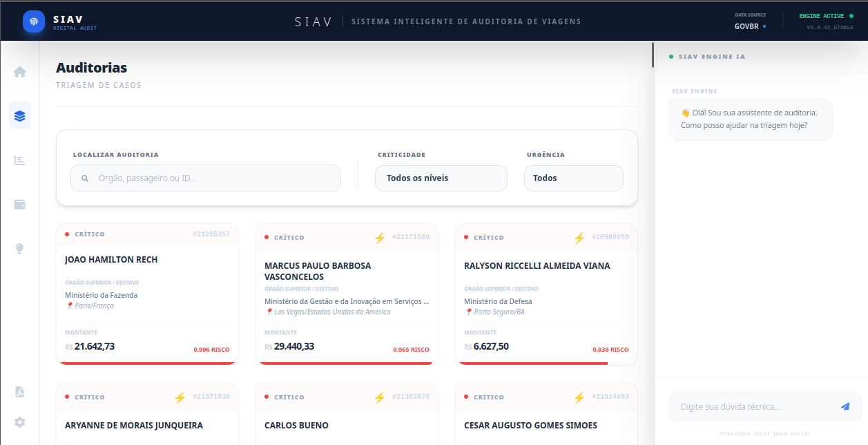This screenshot has height=445, width=868.
Task: Open the wallet icon in sidebar
Action: (x=20, y=205)
